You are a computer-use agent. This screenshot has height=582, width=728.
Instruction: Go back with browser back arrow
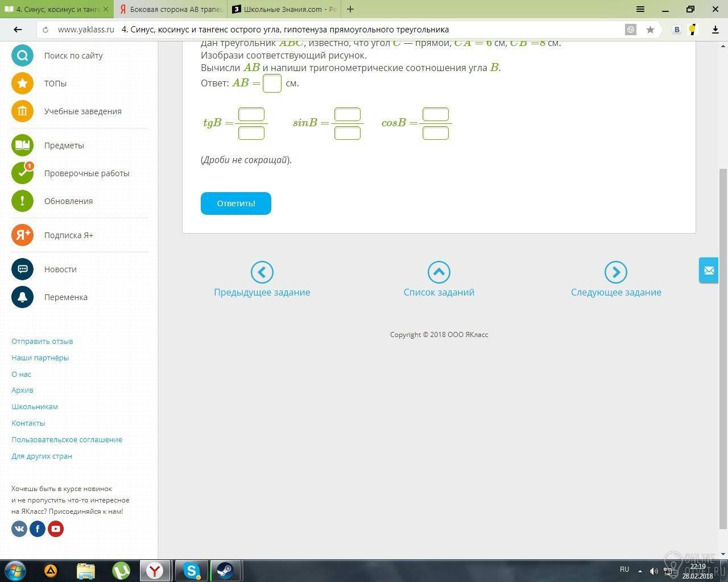tap(18, 30)
